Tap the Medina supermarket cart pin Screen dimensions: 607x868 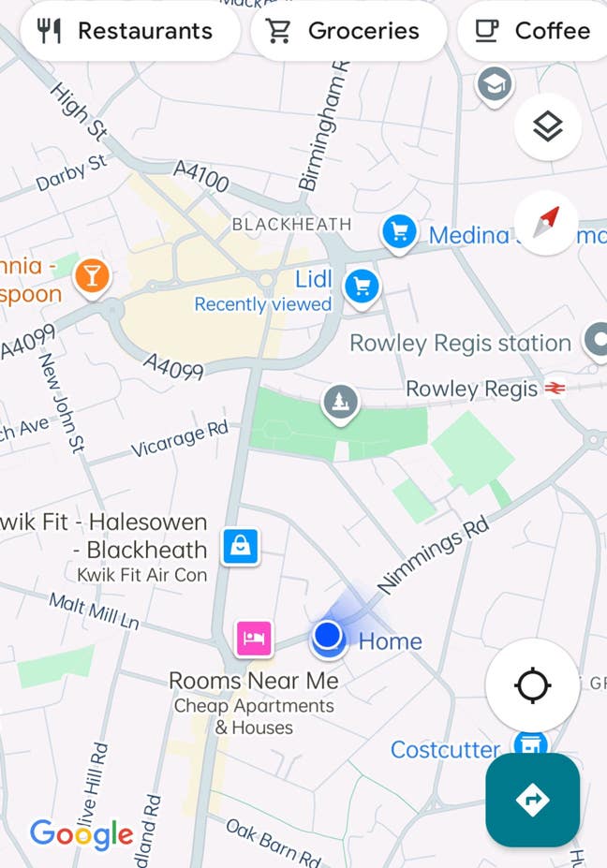[x=399, y=234]
